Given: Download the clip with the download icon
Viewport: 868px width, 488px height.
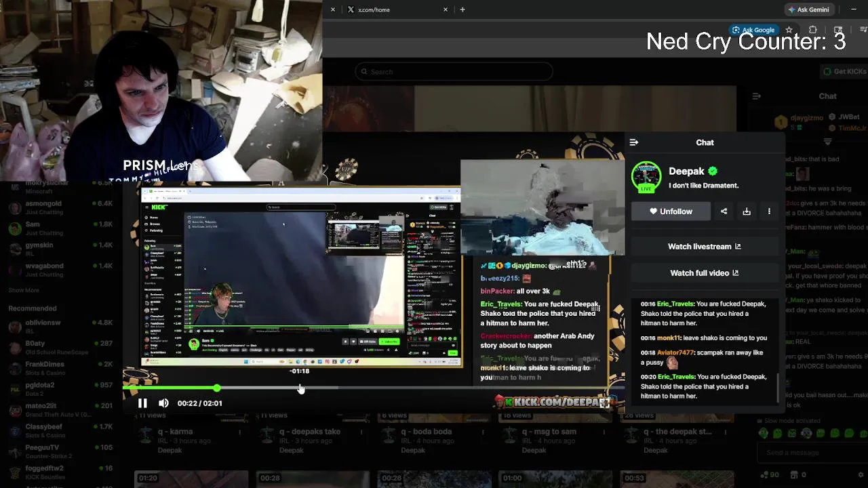Looking at the screenshot, I should pos(747,211).
